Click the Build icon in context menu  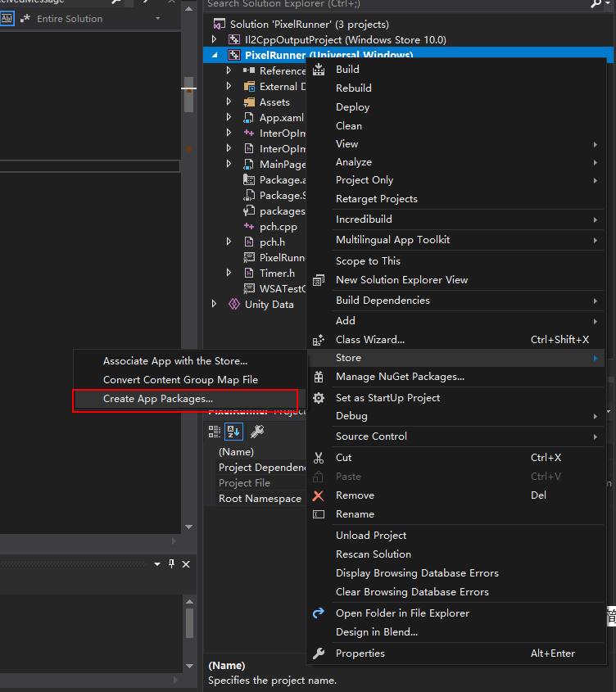pyautogui.click(x=319, y=70)
